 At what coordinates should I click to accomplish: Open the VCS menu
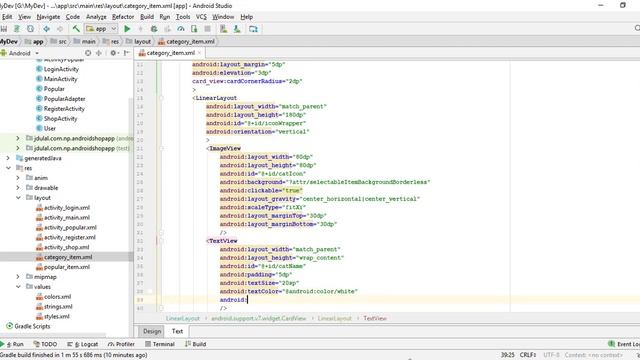click(201, 17)
